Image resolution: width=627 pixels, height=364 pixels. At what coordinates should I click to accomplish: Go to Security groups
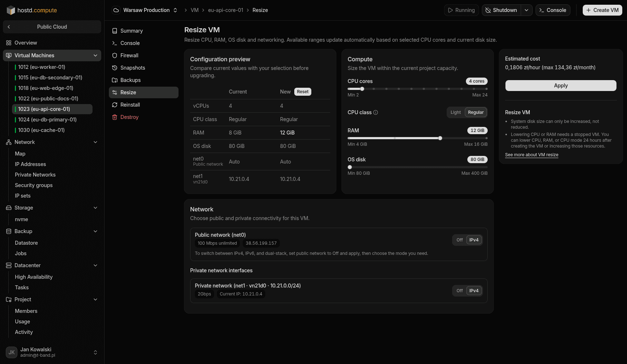click(x=34, y=185)
